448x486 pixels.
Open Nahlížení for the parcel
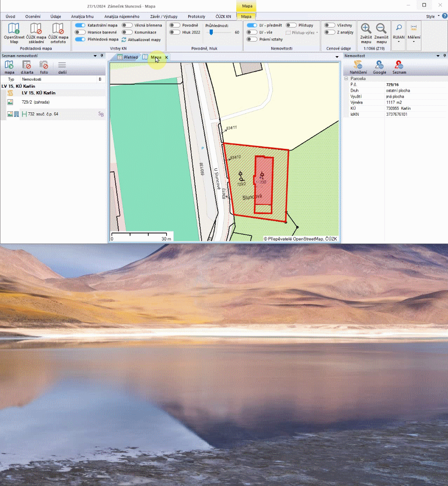(x=358, y=67)
